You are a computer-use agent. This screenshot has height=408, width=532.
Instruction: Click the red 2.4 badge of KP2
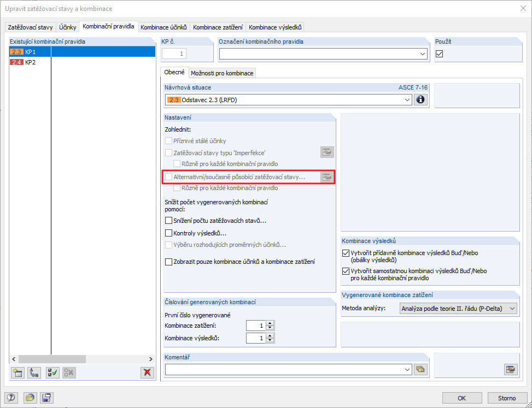(16, 62)
